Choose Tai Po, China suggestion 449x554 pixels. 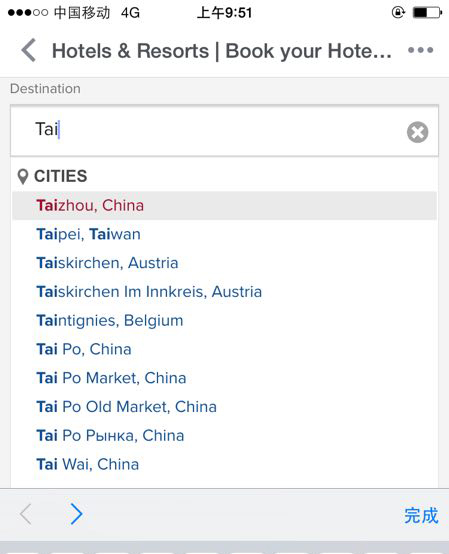224,349
